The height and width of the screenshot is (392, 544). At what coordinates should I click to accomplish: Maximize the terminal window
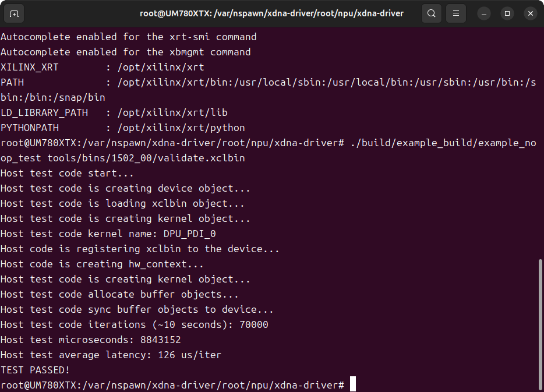[x=507, y=13]
